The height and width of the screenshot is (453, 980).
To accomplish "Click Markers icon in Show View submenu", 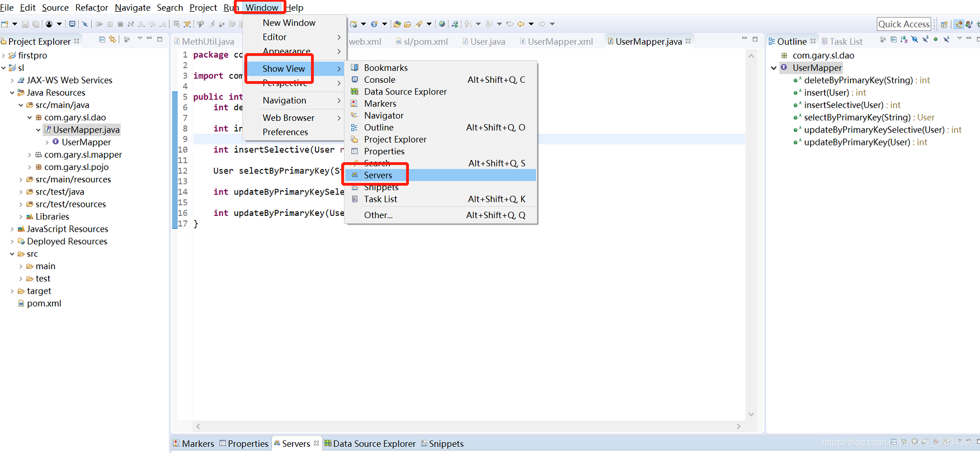I will pyautogui.click(x=355, y=103).
